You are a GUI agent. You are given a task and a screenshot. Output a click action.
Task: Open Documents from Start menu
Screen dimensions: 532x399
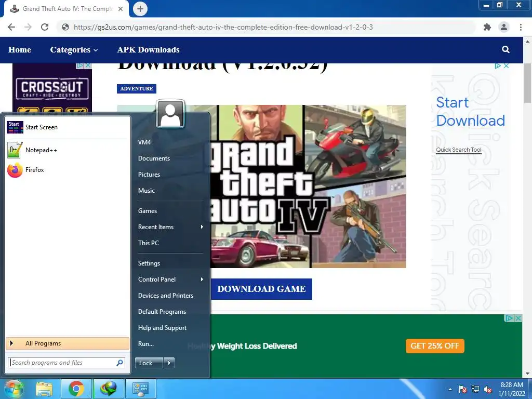tap(154, 158)
